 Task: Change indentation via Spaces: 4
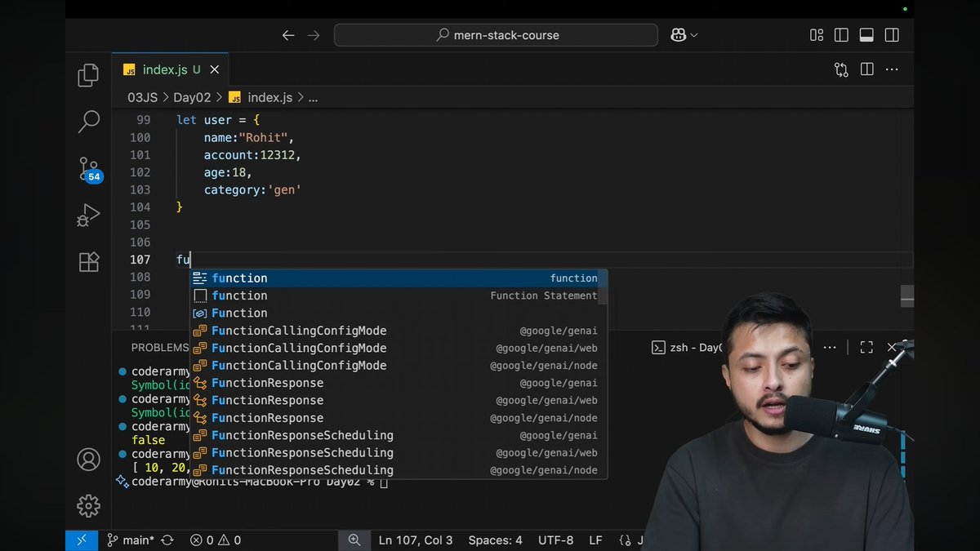tap(495, 540)
